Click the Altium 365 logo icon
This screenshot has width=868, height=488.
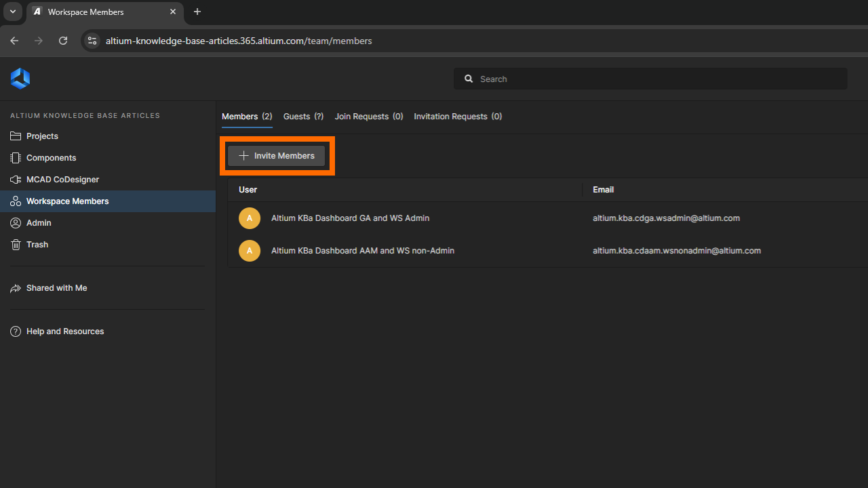(x=20, y=79)
